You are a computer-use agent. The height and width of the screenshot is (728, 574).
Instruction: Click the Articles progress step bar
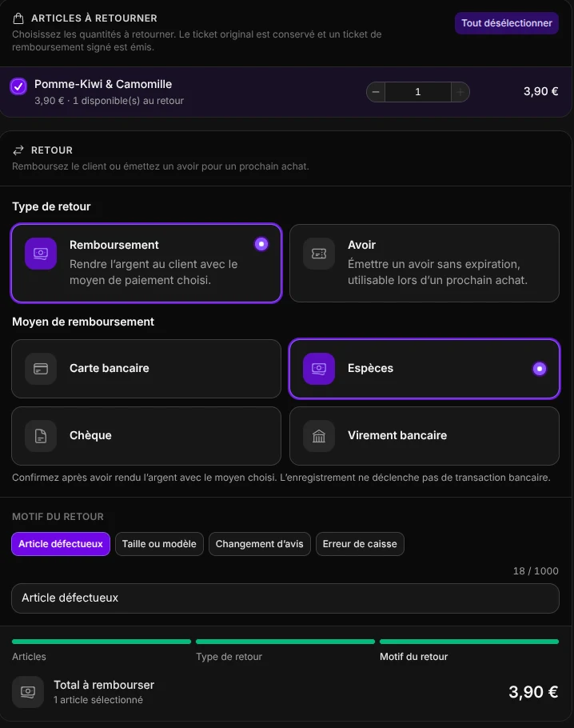click(x=102, y=642)
